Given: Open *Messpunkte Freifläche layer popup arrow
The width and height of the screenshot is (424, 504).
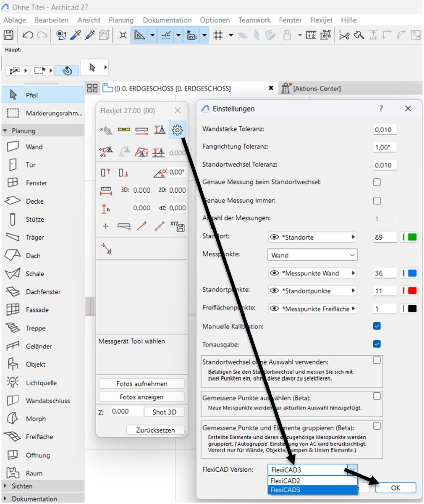Looking at the screenshot, I should tap(353, 308).
